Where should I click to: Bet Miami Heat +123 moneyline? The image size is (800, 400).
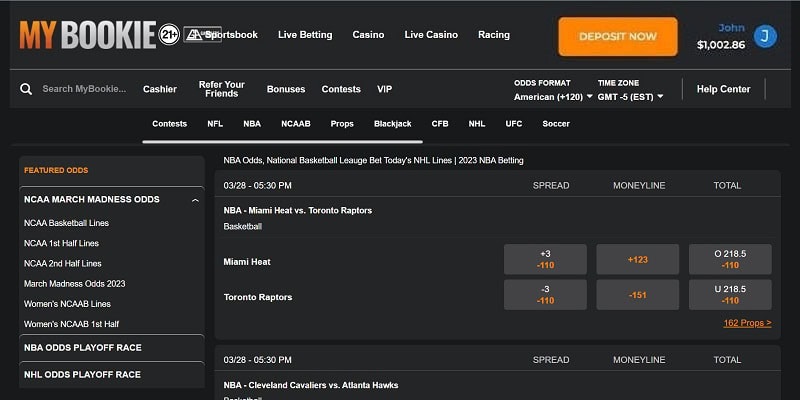(x=638, y=259)
